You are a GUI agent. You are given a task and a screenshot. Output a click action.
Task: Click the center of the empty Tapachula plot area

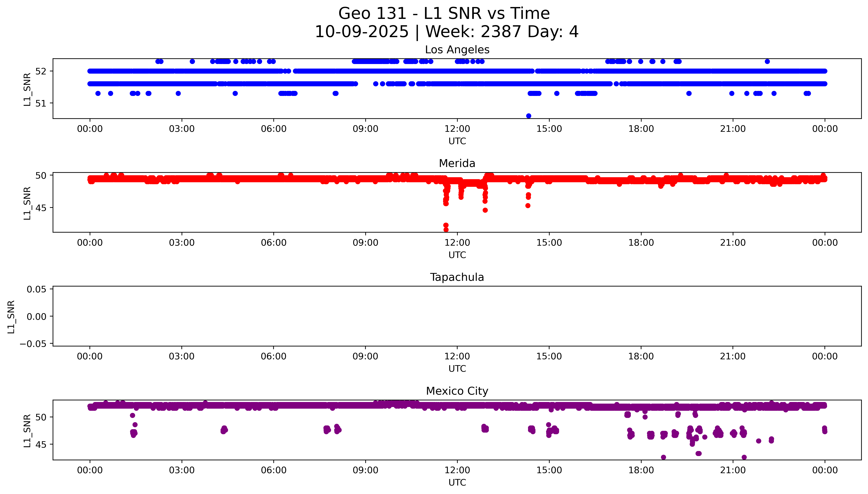pos(457,316)
